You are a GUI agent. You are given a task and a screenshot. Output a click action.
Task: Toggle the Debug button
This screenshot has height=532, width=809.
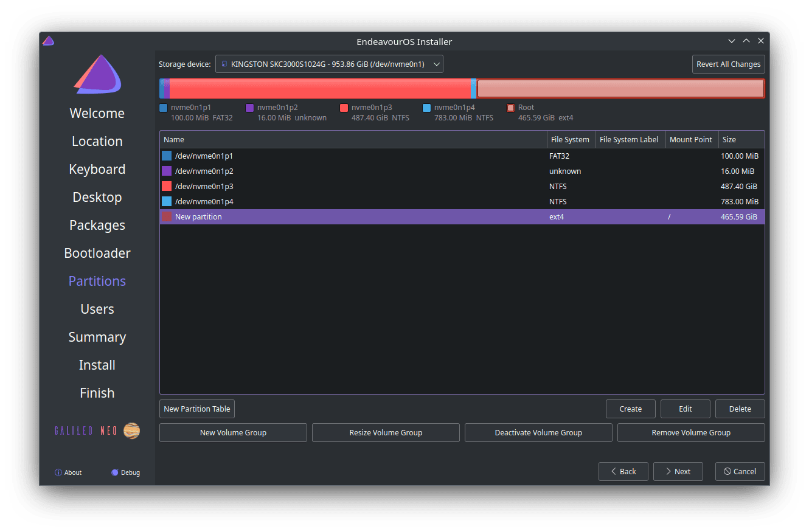[x=126, y=472]
